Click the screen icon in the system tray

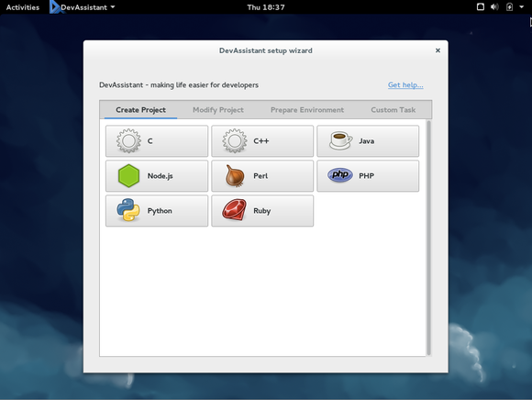click(x=481, y=6)
